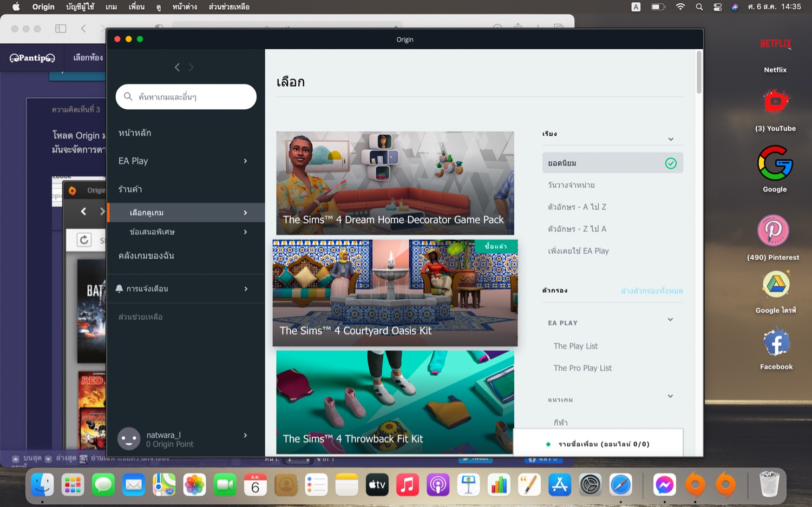The width and height of the screenshot is (812, 507).
Task: Sort by วันวางจำหน่าย release date
Action: point(571,185)
